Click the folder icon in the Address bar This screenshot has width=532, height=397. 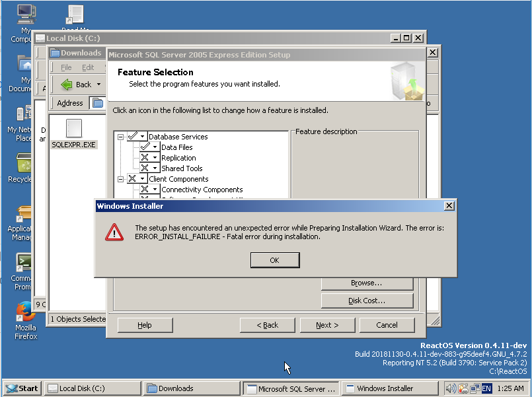[98, 103]
